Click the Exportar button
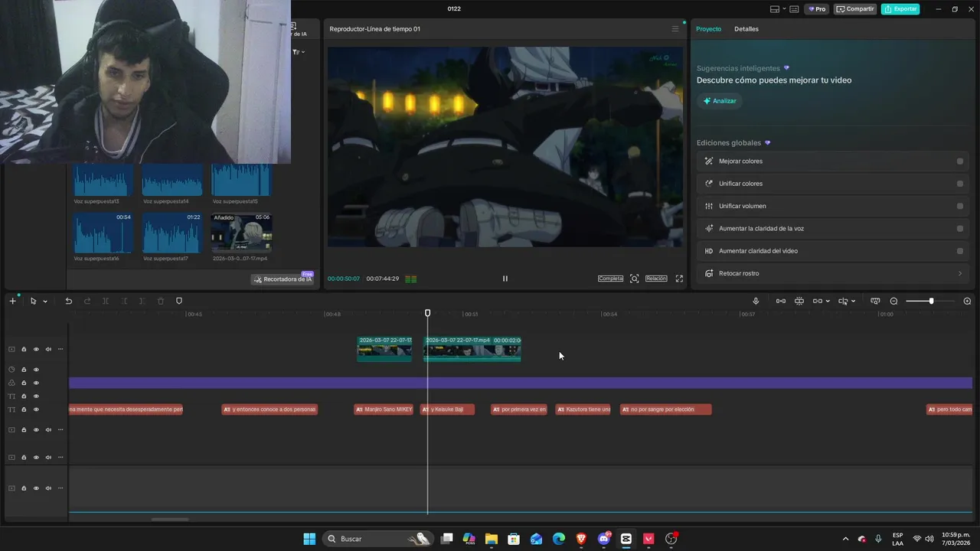 click(x=900, y=9)
